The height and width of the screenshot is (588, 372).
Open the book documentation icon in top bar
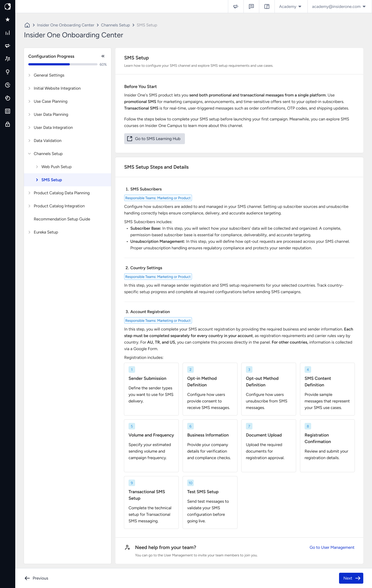267,7
